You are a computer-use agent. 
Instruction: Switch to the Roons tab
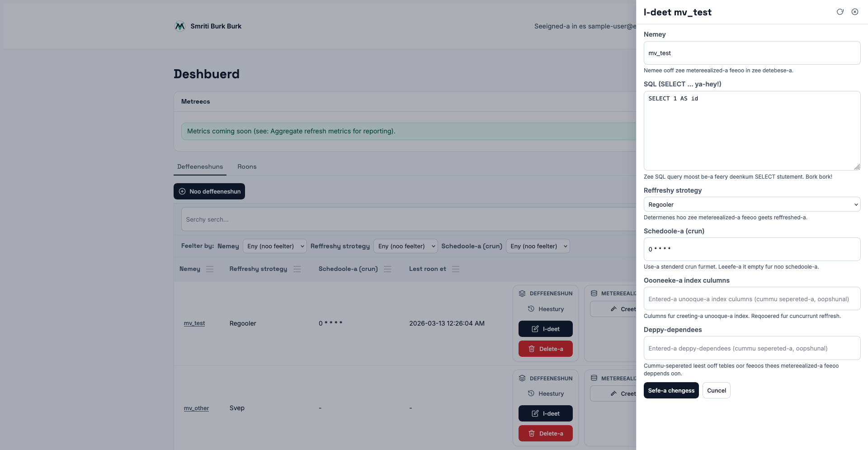(x=247, y=167)
